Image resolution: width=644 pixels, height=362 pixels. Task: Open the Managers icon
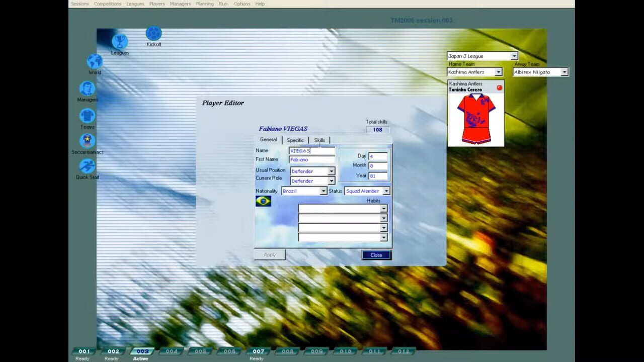(x=87, y=88)
